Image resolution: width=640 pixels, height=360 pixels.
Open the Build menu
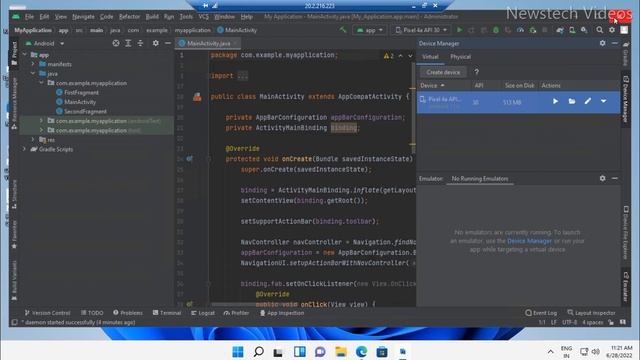pos(152,17)
